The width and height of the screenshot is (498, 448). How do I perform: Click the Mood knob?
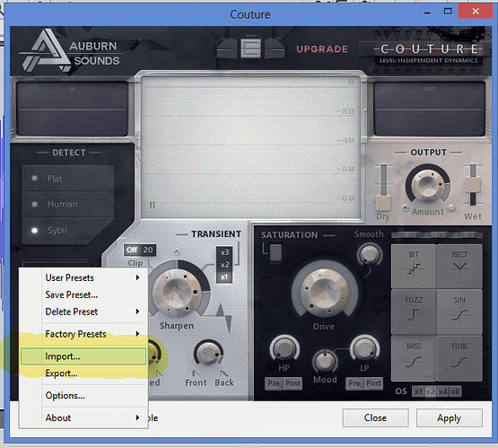tap(325, 361)
